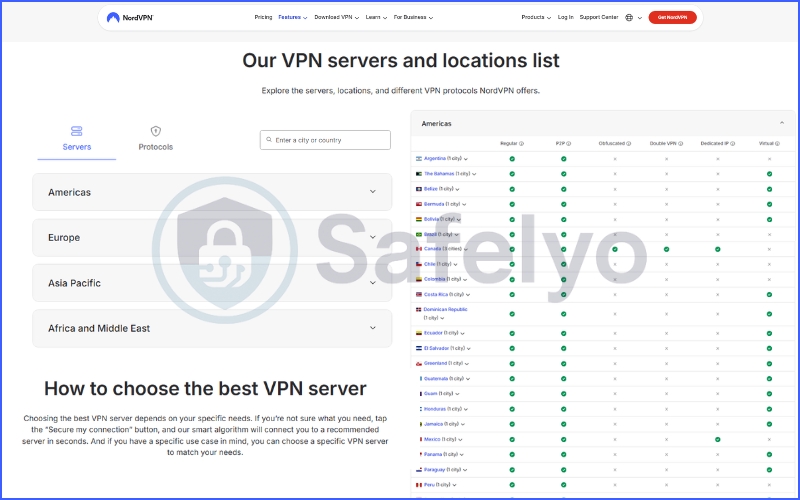
Task: Click the Belize flag icon
Action: tap(419, 189)
